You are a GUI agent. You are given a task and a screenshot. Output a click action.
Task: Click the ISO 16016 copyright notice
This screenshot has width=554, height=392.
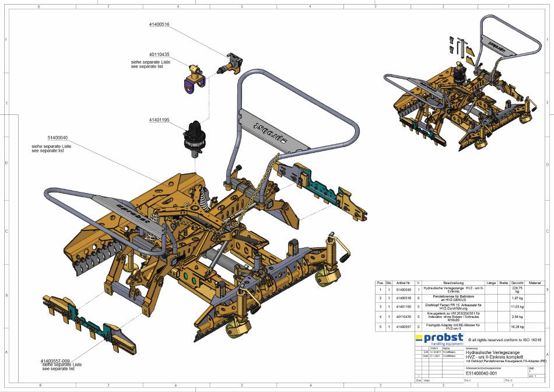click(x=505, y=339)
